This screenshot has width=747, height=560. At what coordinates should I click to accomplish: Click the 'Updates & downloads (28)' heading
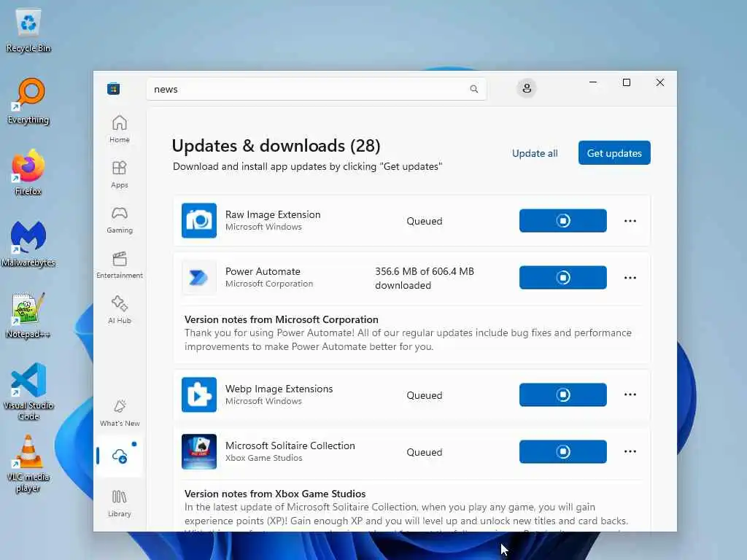point(276,146)
